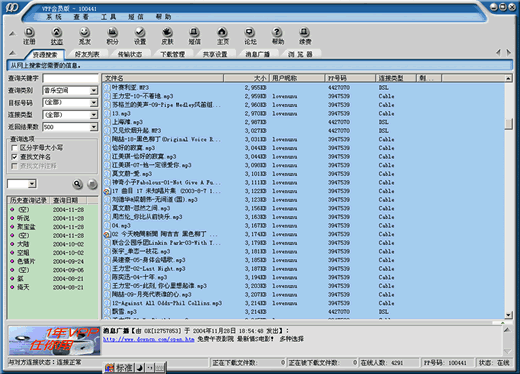Uncheck the 查找文件名 checkbox
This screenshot has width=520, height=374.
[x=14, y=157]
